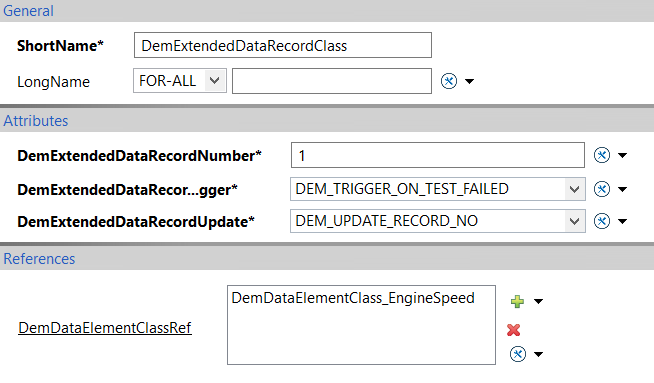Expand arrow menu next to the green plus
This screenshot has height=383, width=654.
click(x=538, y=301)
